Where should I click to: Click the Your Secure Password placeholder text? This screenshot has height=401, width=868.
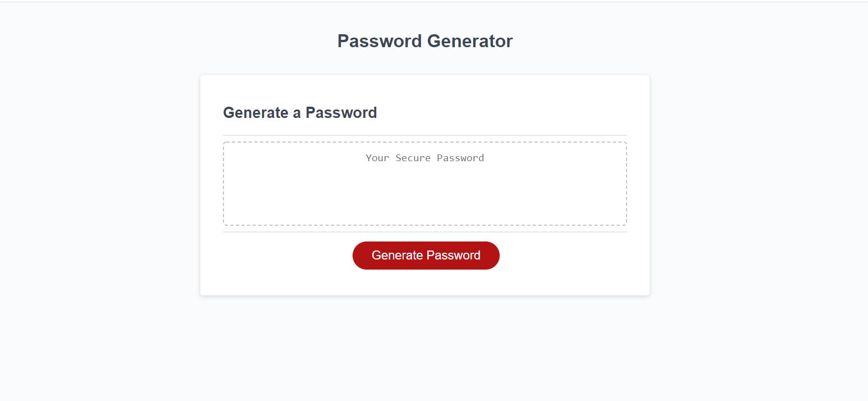425,158
